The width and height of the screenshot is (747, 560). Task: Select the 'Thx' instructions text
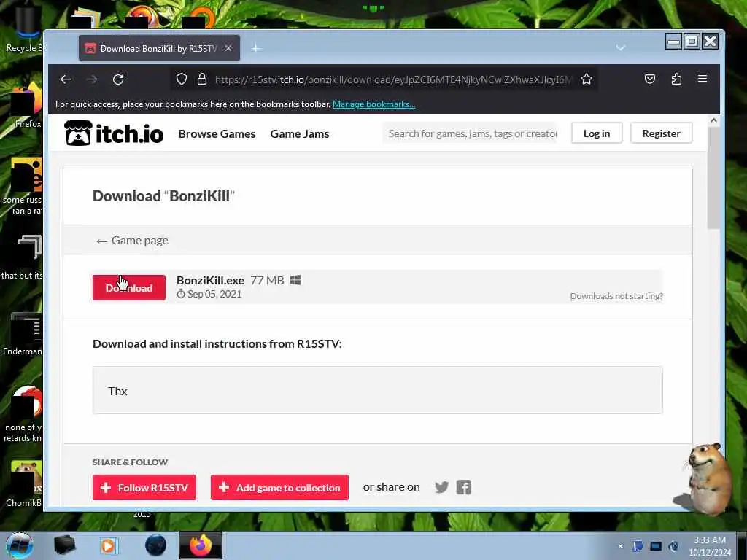coord(117,391)
